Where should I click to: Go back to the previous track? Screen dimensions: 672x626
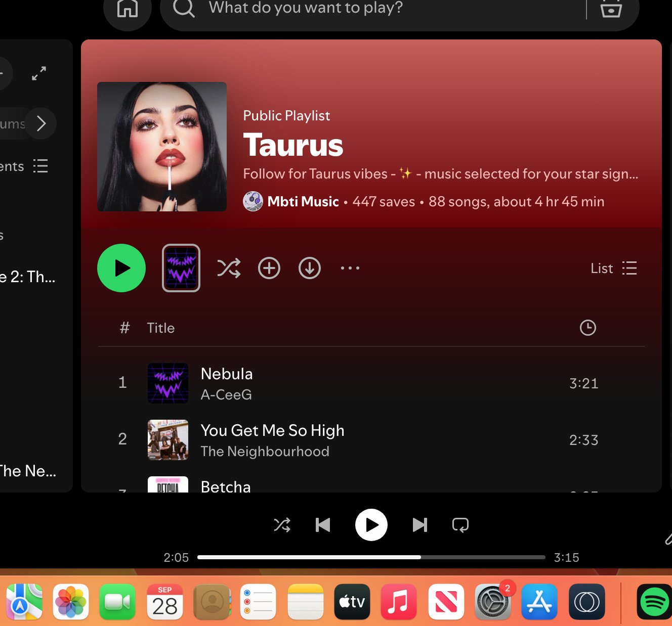[x=323, y=525]
